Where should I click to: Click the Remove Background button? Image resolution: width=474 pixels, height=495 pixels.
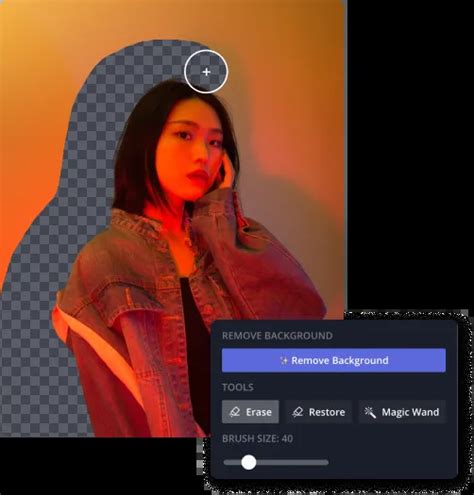click(x=334, y=360)
